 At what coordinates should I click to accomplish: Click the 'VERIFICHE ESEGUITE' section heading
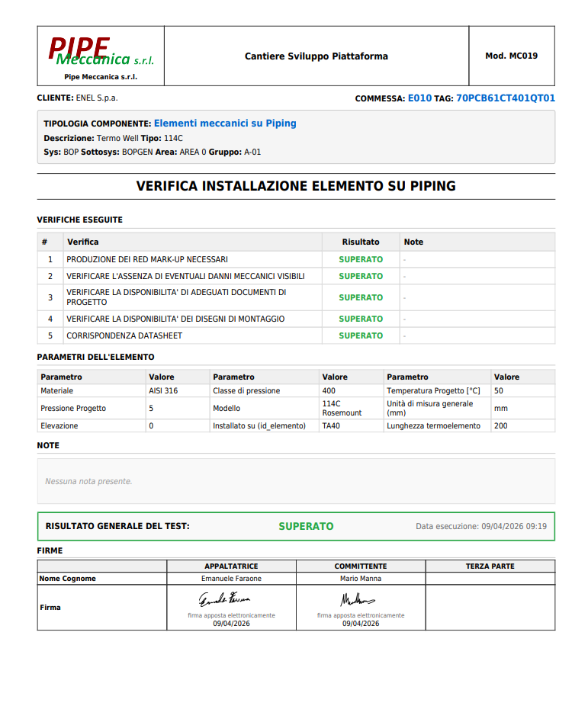pos(79,220)
